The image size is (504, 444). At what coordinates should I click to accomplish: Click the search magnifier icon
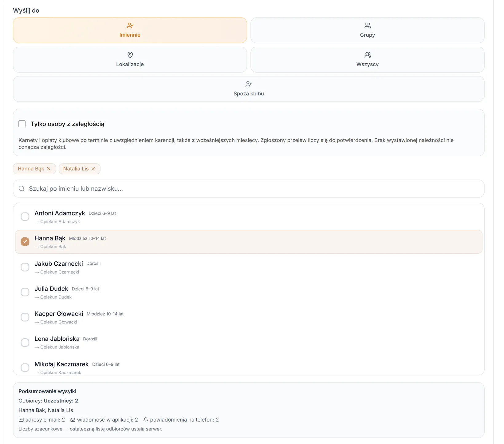(x=22, y=188)
